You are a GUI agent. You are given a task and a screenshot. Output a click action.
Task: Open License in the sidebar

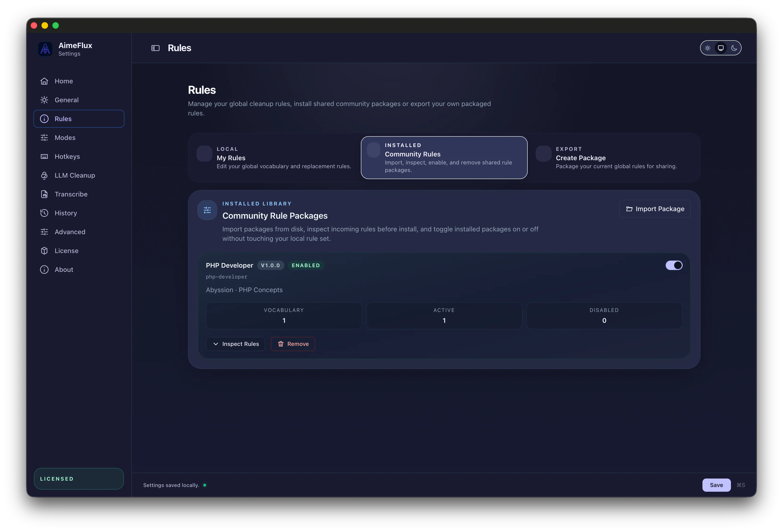(79, 251)
